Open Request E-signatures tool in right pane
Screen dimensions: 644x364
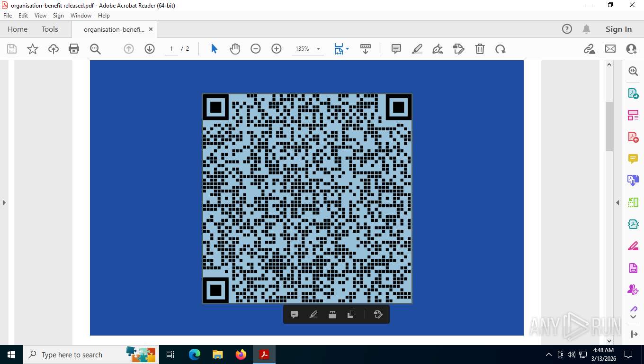pos(633,290)
